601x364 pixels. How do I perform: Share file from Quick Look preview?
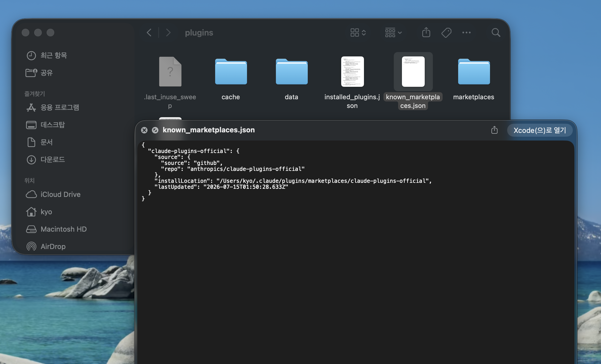[494, 130]
